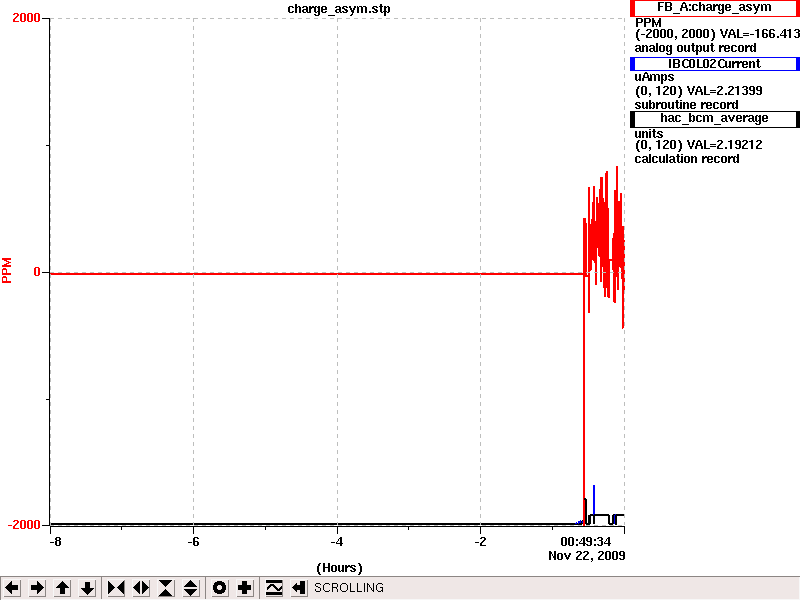Viewport: 800px width, 600px height.
Task: Compress the vertical axis (hourglass icon)
Action: 166,588
